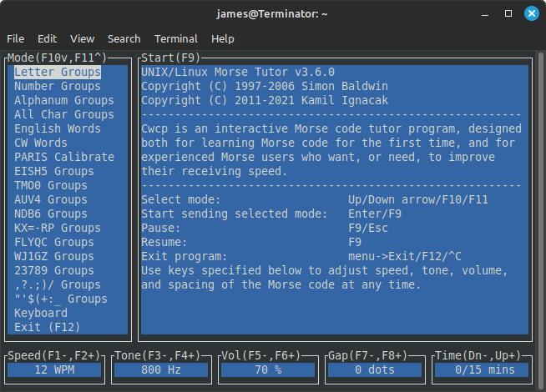Image resolution: width=546 pixels, height=392 pixels.
Task: Choose Exit (F12) in mode list
Action: pos(48,327)
